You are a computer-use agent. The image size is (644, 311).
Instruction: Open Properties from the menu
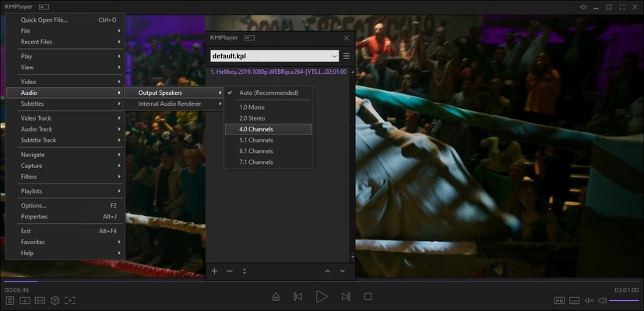(65, 217)
